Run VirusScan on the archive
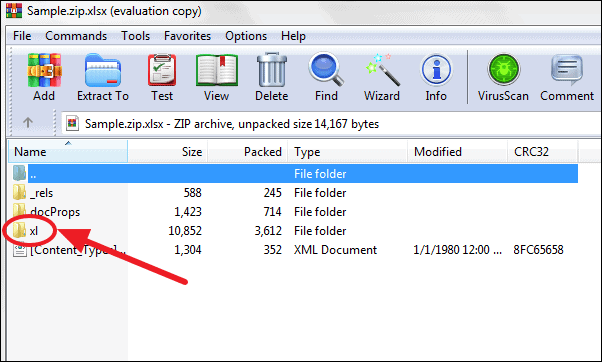Image resolution: width=602 pixels, height=362 pixels. coord(503,77)
